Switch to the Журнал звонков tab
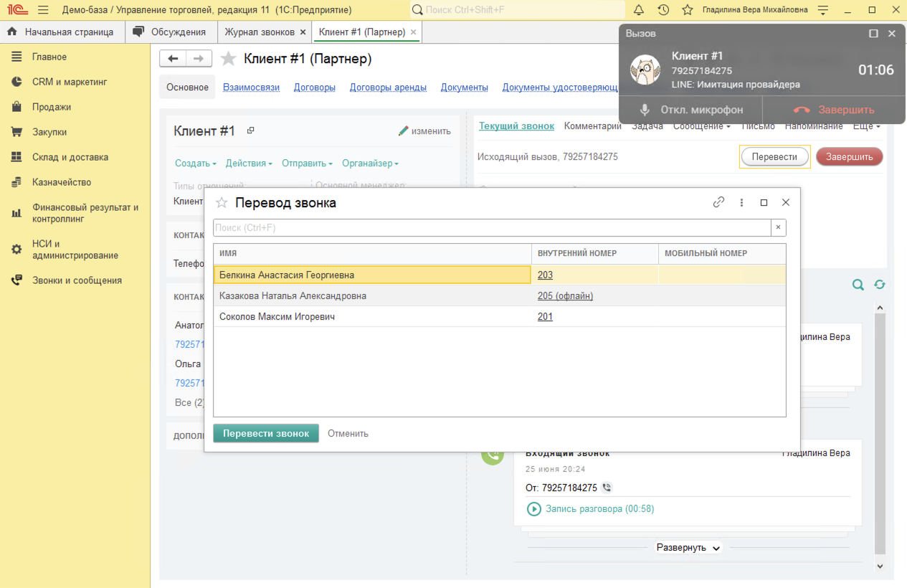This screenshot has height=588, width=907. tap(260, 32)
